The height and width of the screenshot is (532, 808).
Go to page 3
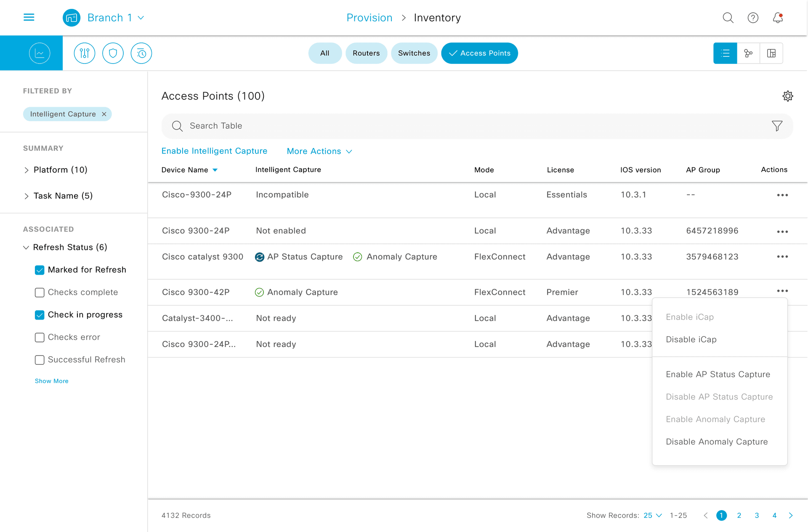tap(757, 516)
